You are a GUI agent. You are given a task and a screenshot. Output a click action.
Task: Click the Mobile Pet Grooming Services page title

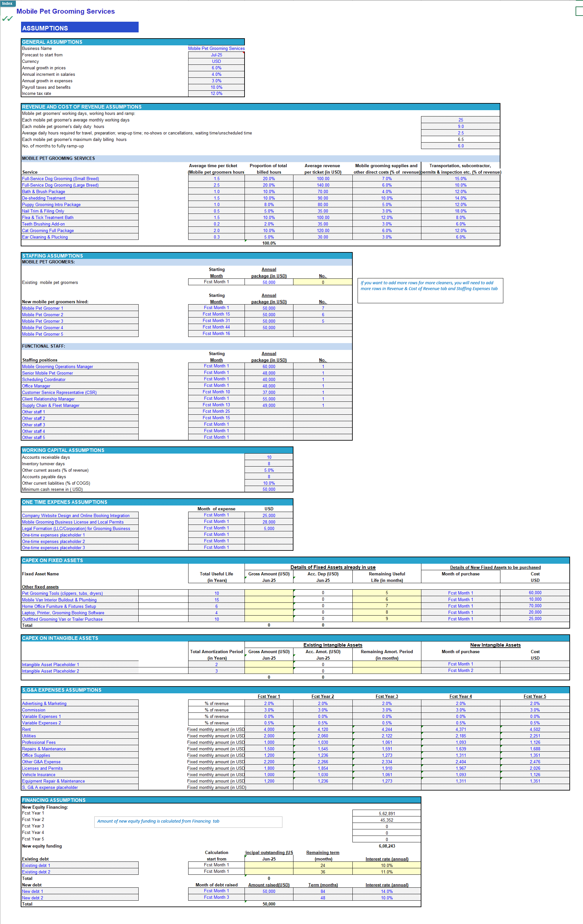coord(65,11)
